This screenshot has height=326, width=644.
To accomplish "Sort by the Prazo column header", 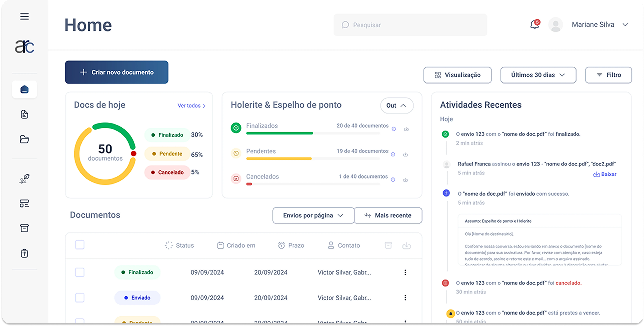I will [x=291, y=245].
